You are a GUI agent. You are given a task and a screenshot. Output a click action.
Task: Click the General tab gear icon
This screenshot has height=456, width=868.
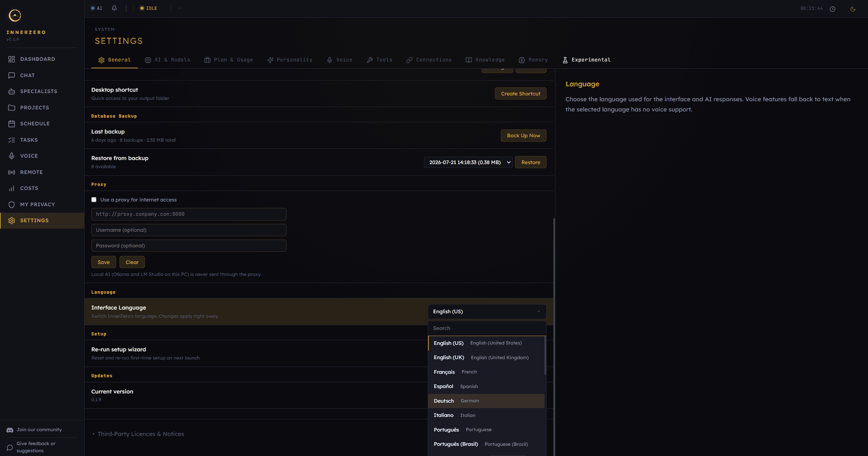tap(101, 60)
